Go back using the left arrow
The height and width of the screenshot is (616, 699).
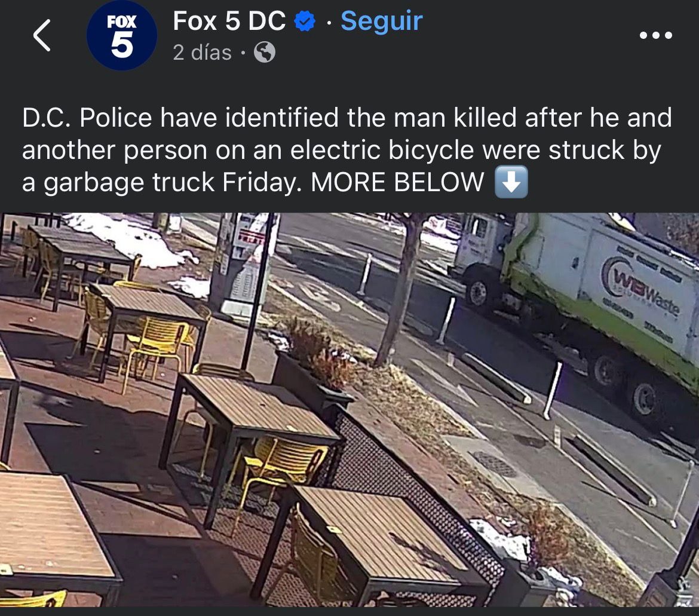pos(42,35)
